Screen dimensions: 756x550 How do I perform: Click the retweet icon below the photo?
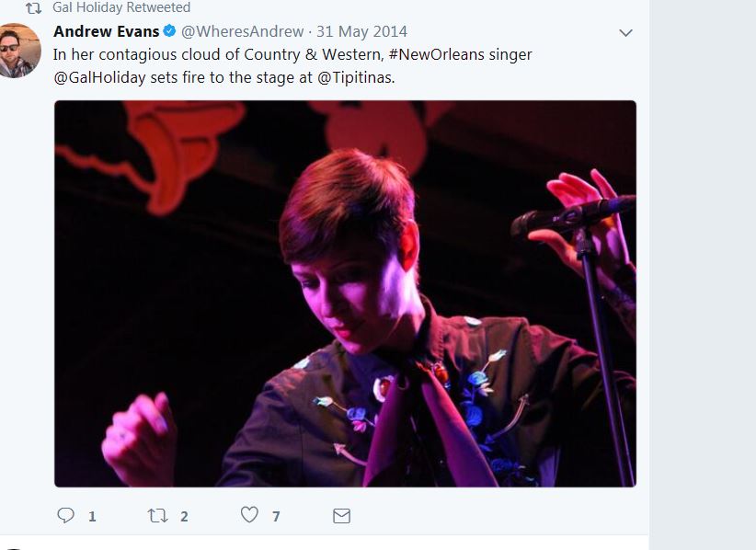tap(158, 516)
